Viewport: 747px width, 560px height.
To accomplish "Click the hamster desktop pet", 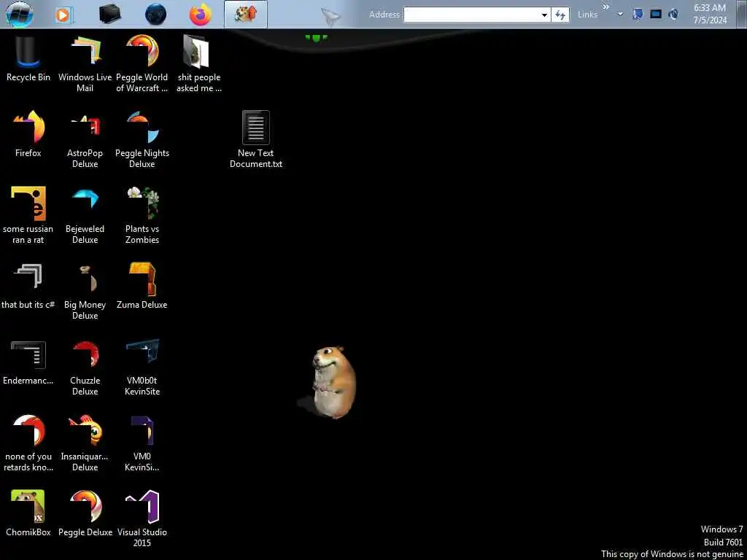I will (333, 382).
